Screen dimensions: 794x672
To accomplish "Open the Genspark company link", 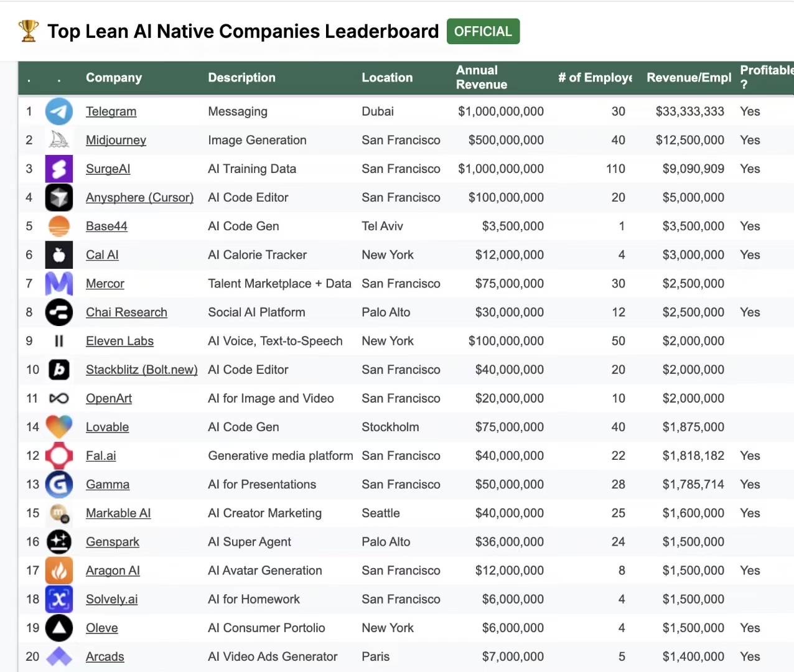I will [x=113, y=542].
